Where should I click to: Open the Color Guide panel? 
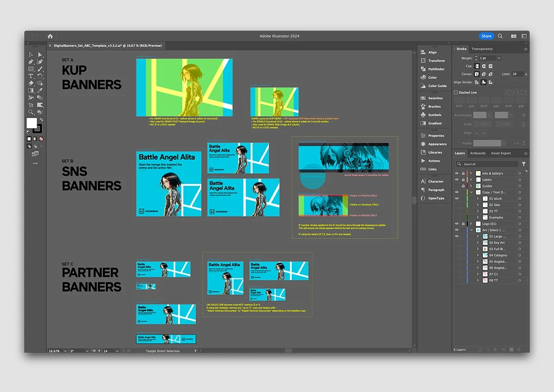434,86
